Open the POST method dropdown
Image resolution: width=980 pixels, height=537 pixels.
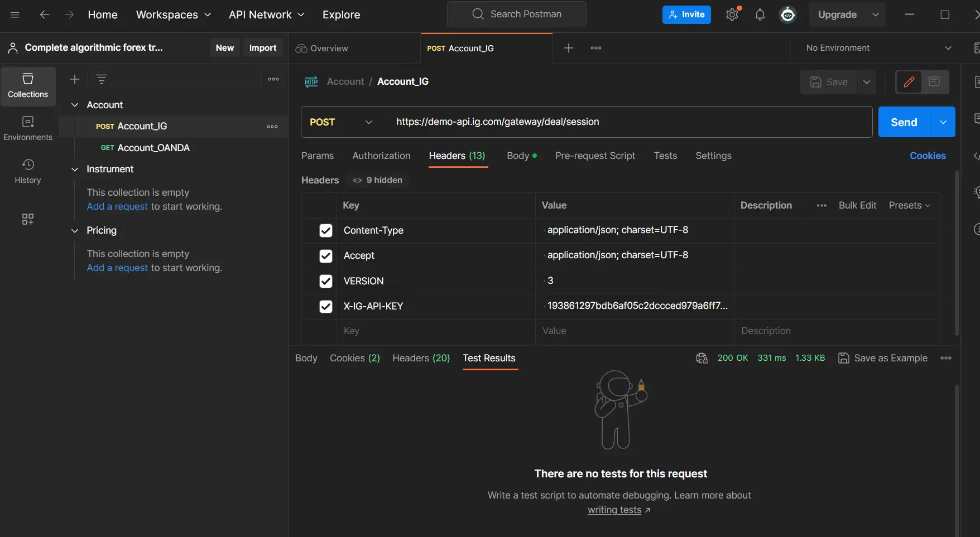(341, 122)
